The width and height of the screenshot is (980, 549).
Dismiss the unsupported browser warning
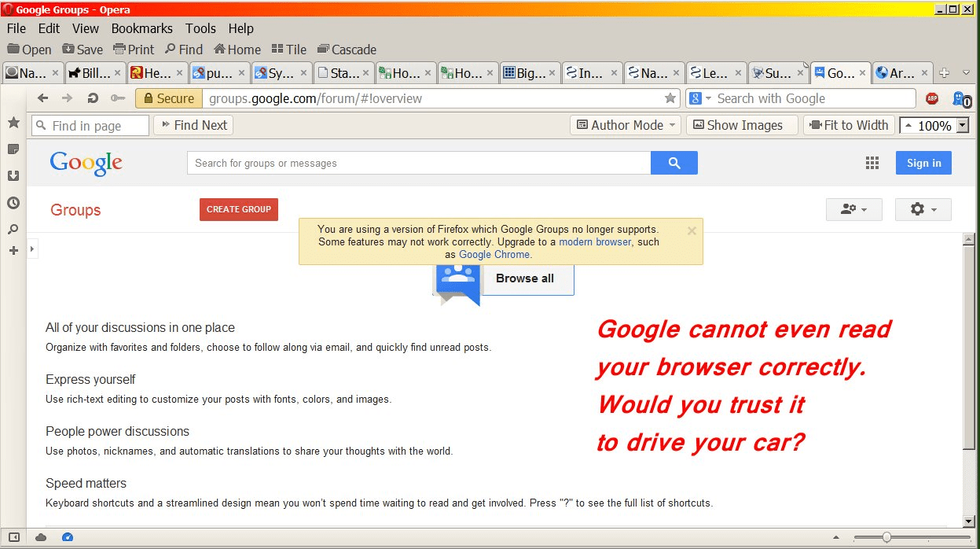coord(692,230)
